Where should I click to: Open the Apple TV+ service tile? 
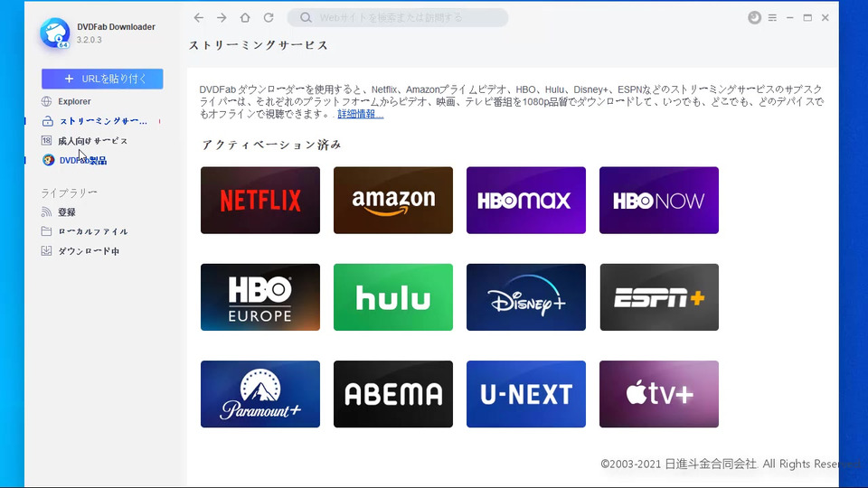[x=659, y=394]
